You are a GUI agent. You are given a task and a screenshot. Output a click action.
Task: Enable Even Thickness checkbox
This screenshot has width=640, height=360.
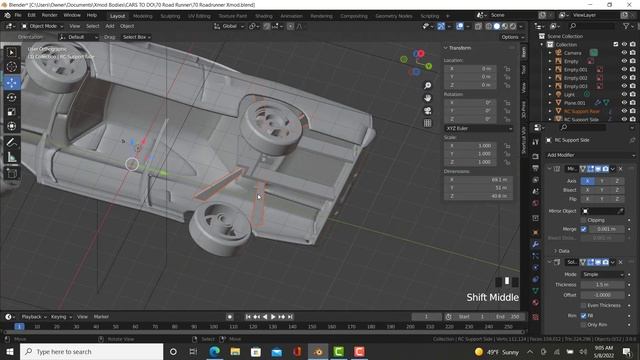584,305
